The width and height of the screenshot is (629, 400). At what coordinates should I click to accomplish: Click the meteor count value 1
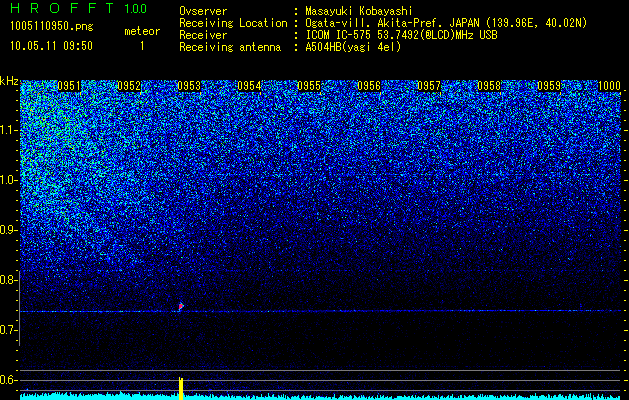[x=142, y=46]
